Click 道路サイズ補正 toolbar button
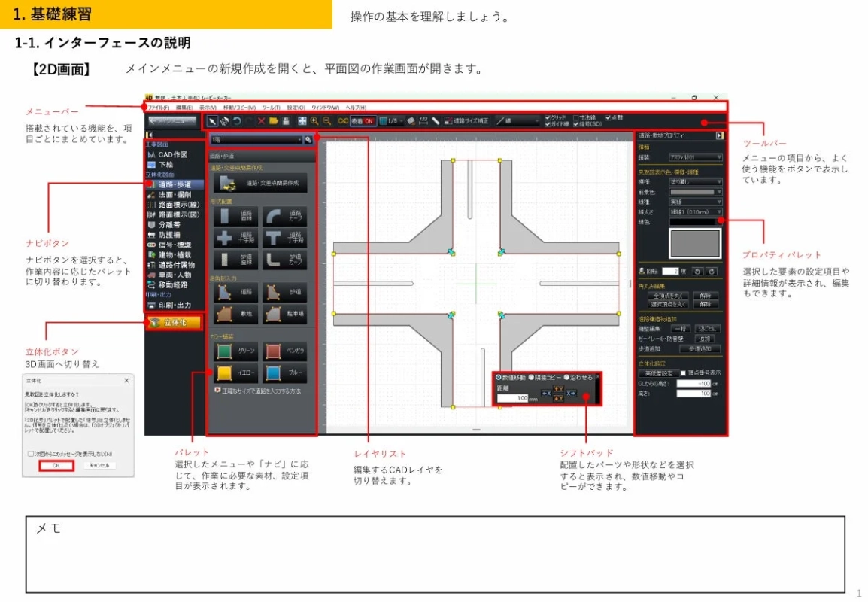Image resolution: width=868 pixels, height=602 pixels. pyautogui.click(x=466, y=120)
